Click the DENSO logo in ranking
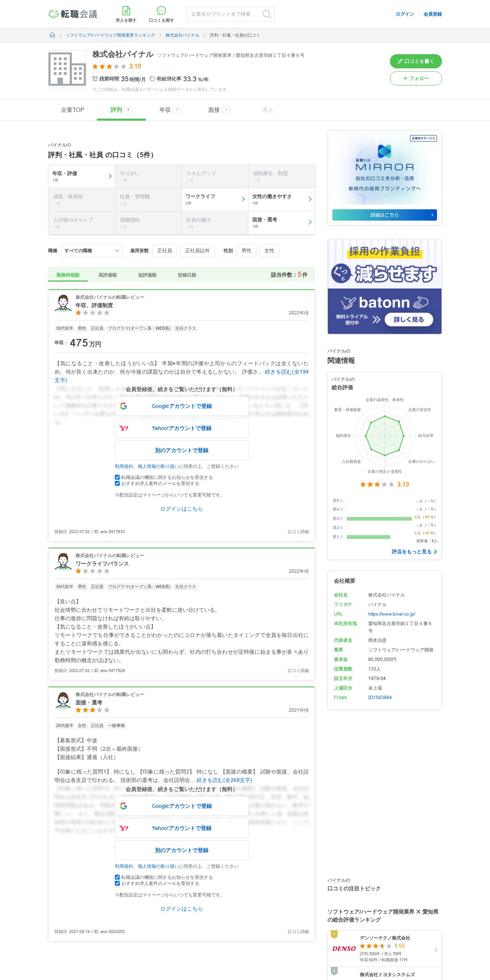 click(x=344, y=948)
